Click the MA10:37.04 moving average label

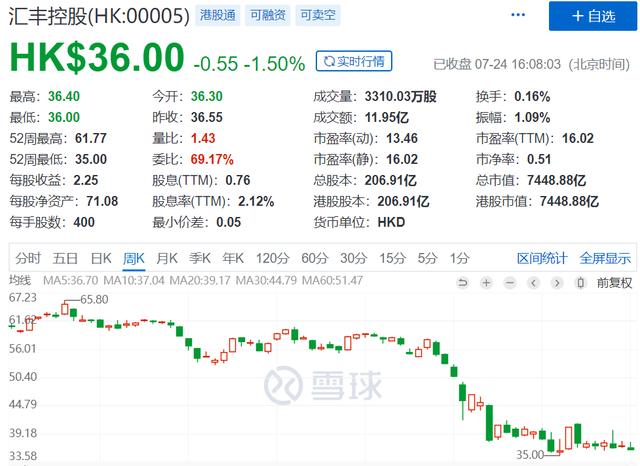pos(134,281)
